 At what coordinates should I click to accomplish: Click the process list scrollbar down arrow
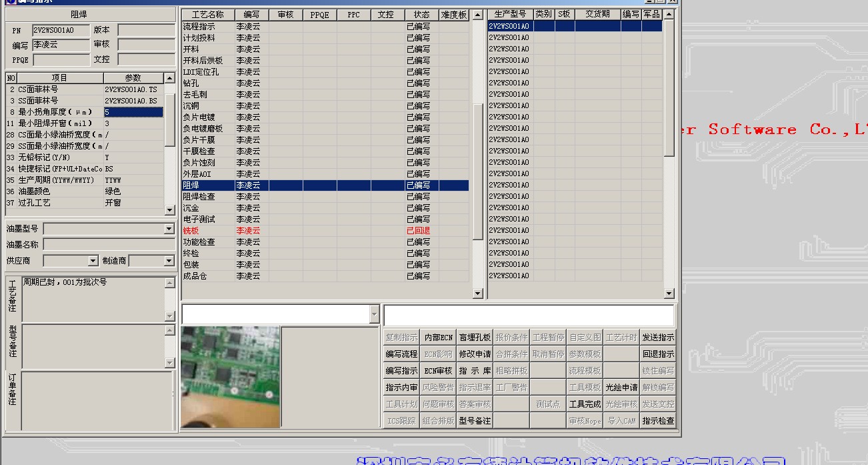tap(477, 294)
